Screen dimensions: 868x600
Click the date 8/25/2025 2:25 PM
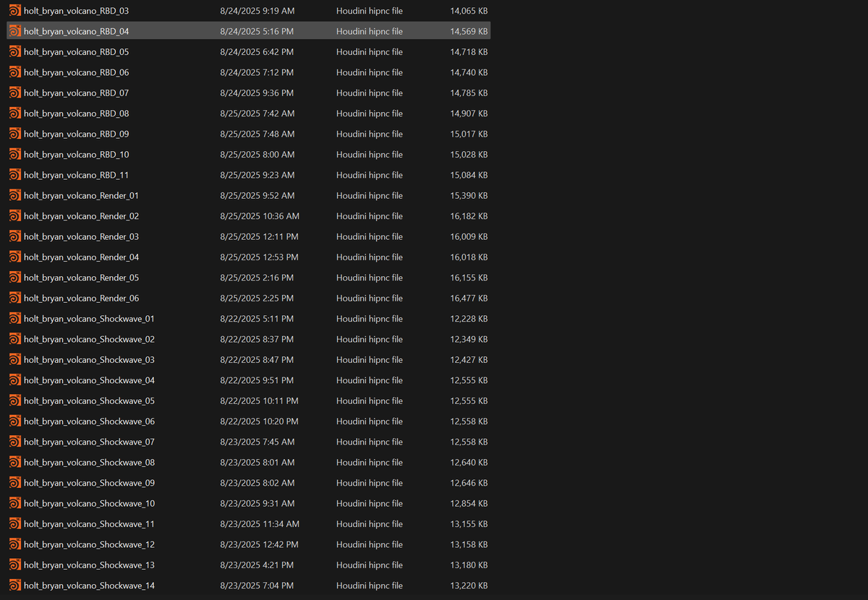[x=257, y=298]
